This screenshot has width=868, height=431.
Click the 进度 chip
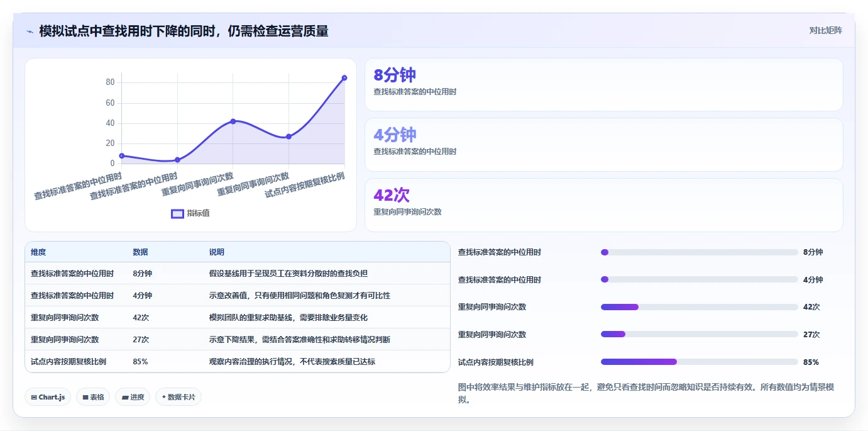pyautogui.click(x=133, y=397)
